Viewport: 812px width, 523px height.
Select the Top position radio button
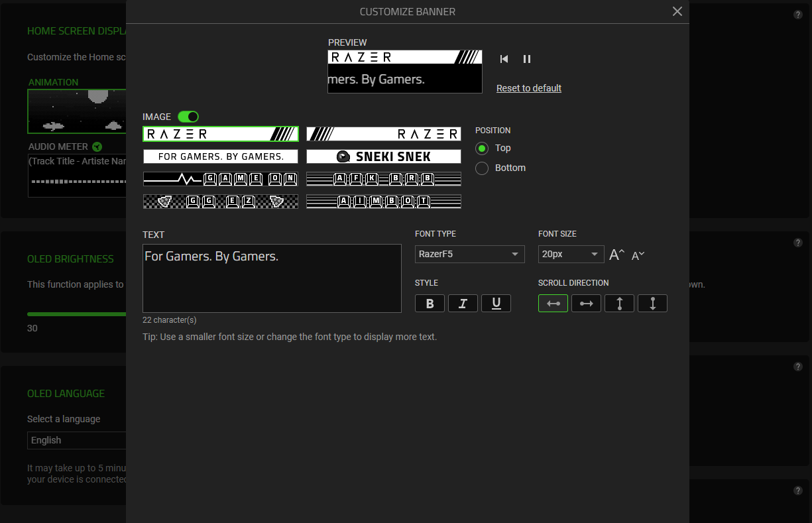(x=482, y=148)
